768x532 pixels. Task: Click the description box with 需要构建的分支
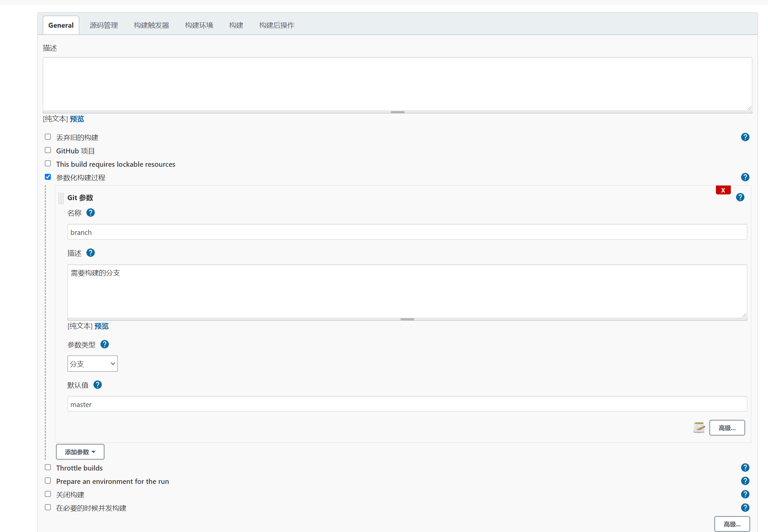[407, 291]
